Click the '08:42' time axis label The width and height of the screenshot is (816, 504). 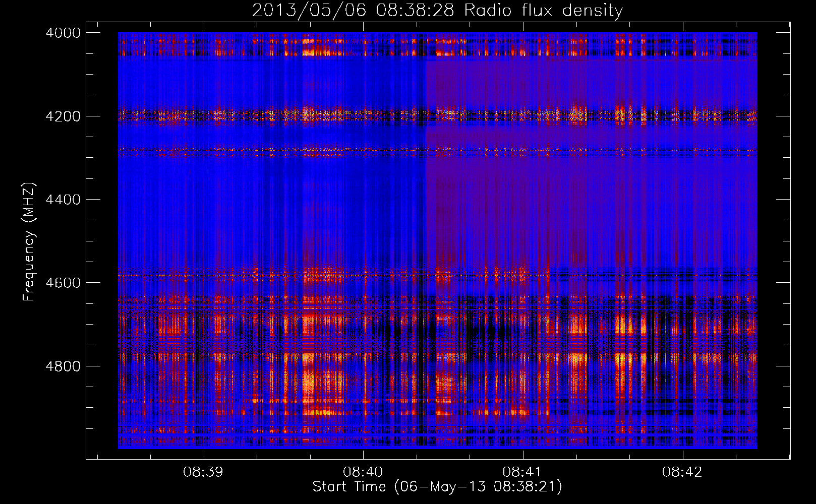682,472
